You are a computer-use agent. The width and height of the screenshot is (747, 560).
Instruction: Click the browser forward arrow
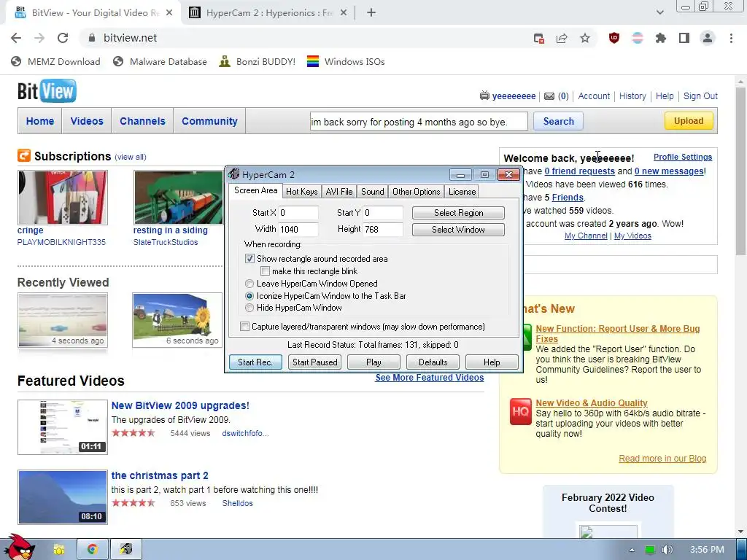coord(39,38)
